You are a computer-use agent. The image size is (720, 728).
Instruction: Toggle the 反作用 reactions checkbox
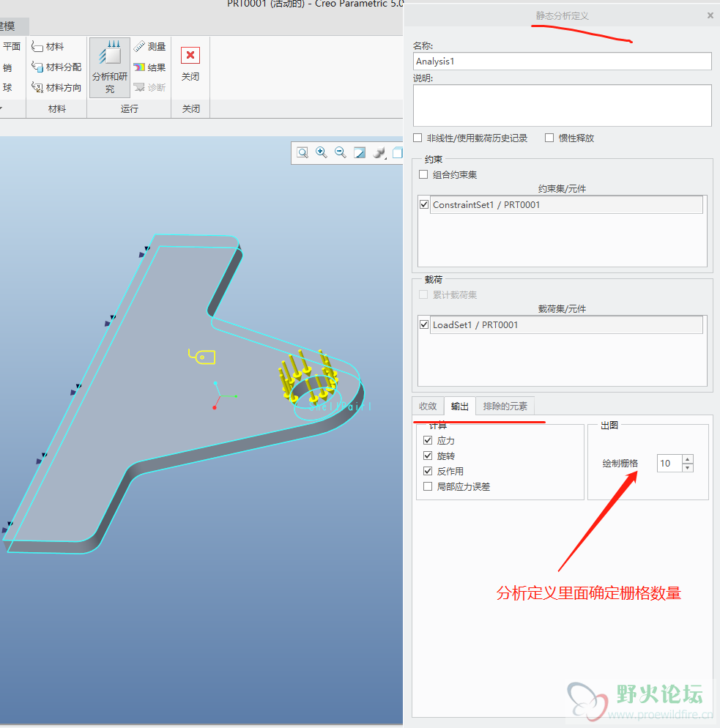coord(428,471)
